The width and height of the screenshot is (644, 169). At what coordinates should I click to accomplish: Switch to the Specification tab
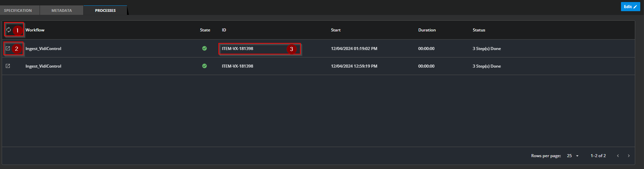click(18, 10)
